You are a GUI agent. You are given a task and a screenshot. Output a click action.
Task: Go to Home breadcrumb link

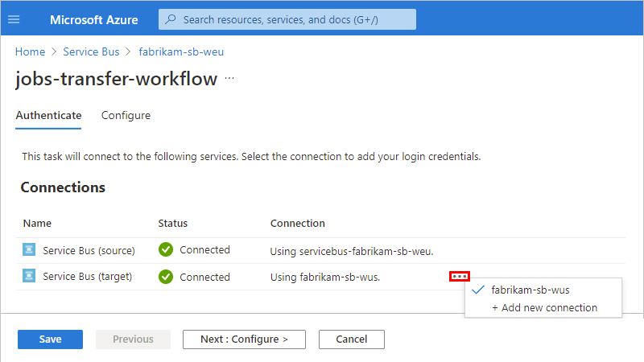pos(31,51)
